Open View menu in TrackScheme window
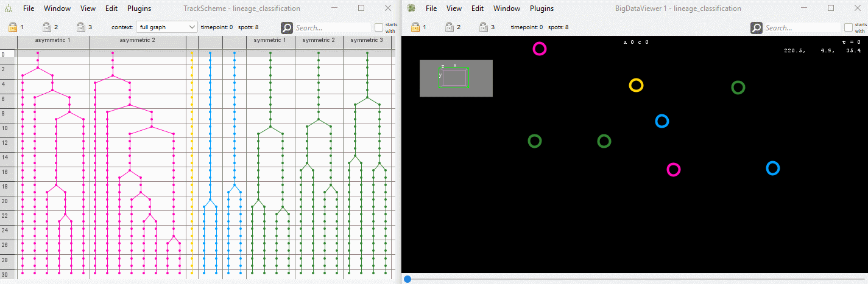The image size is (868, 284). pos(88,9)
